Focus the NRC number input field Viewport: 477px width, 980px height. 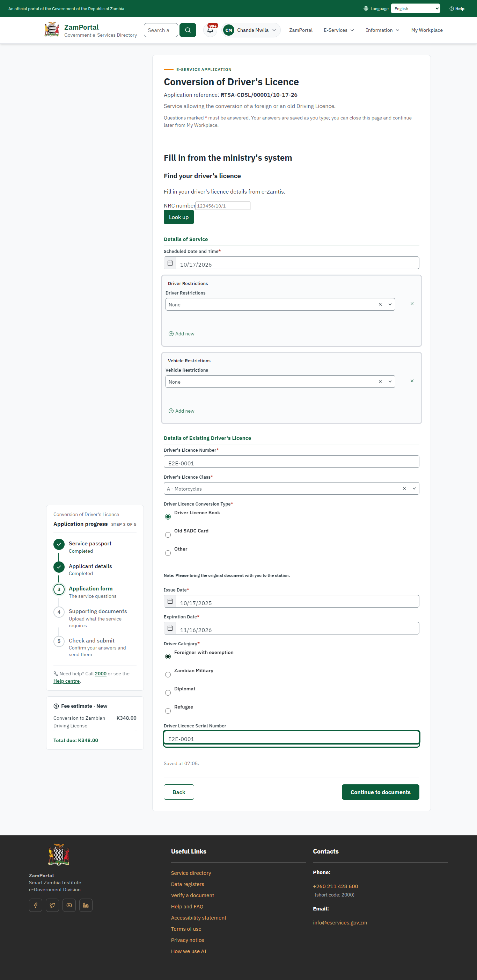click(223, 206)
